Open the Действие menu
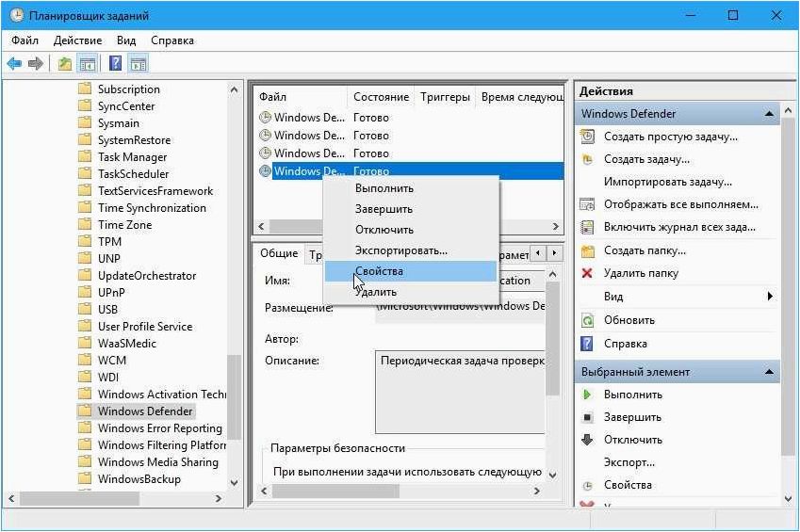This screenshot has height=532, width=800. coord(77,40)
